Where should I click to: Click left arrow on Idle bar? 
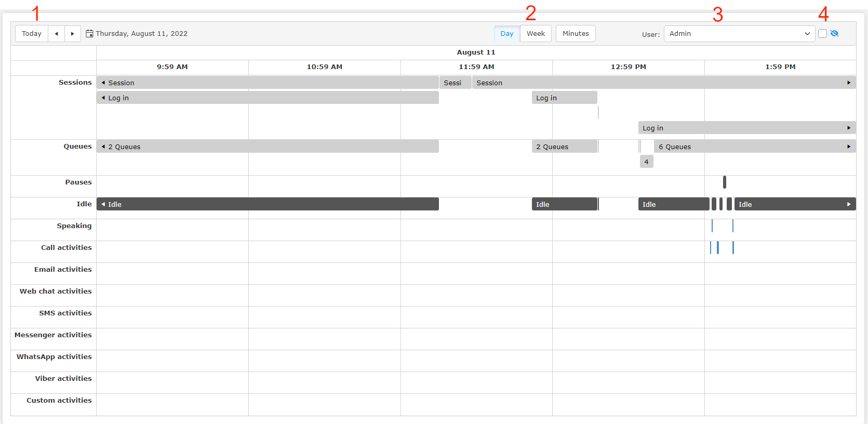103,204
